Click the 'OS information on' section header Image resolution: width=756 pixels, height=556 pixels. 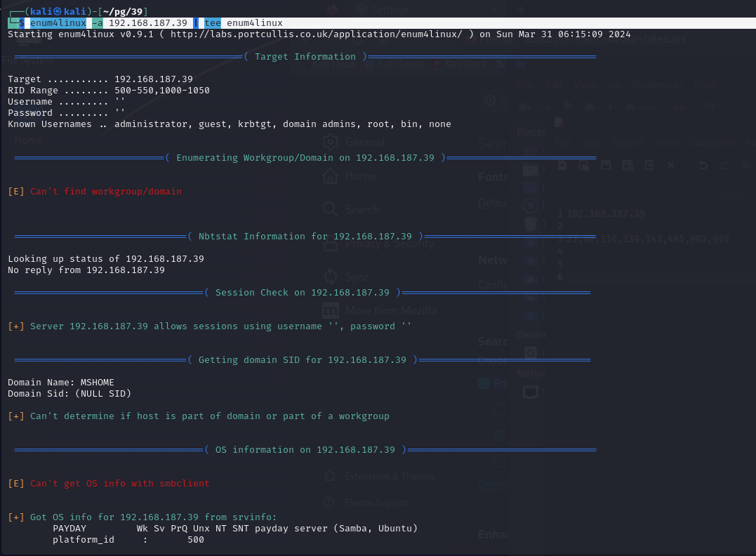point(305,450)
